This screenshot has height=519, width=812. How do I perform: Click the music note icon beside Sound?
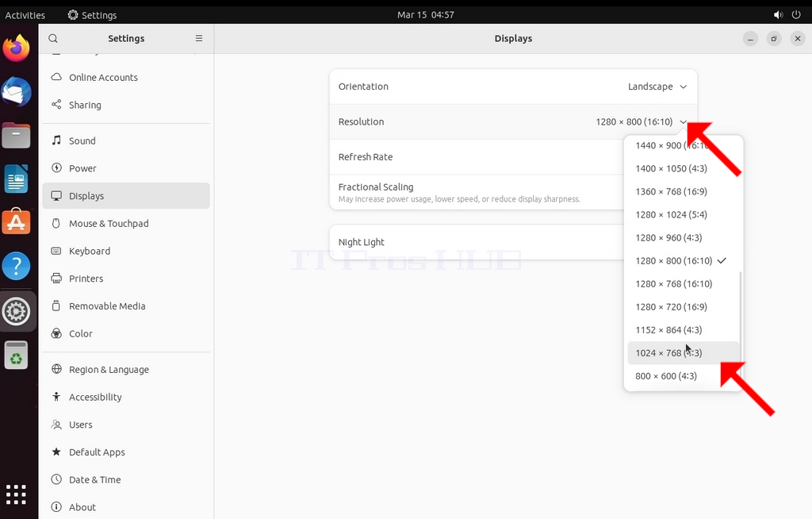(x=56, y=140)
